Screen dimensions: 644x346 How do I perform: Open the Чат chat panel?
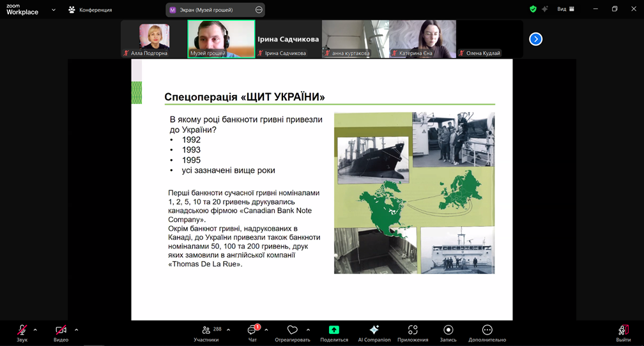click(252, 333)
